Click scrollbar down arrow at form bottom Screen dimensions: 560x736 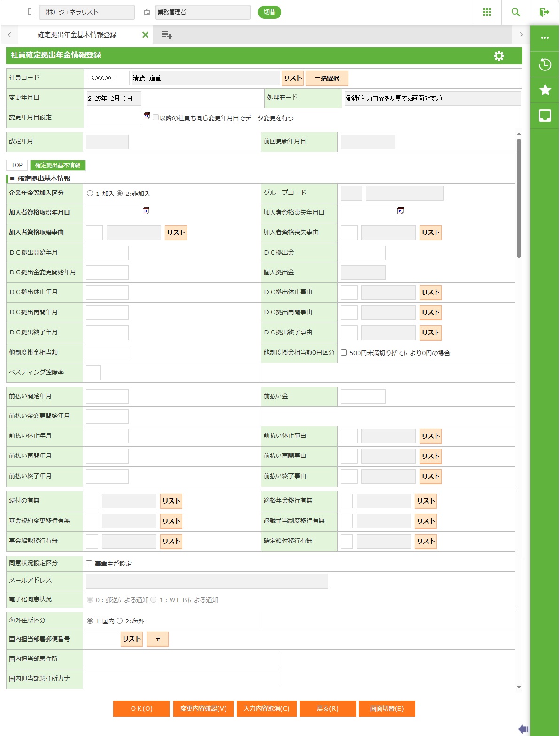[519, 687]
